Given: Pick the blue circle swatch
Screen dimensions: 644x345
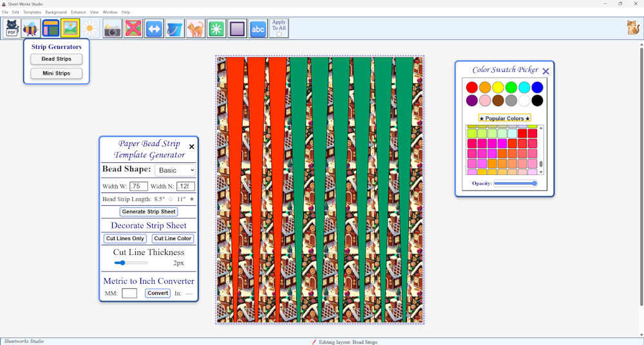Looking at the screenshot, I should (537, 88).
